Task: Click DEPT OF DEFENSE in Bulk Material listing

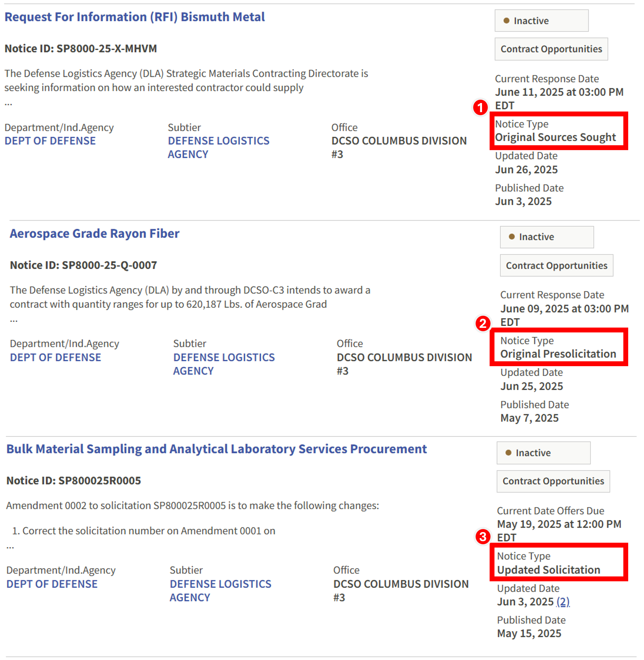Action: click(52, 584)
